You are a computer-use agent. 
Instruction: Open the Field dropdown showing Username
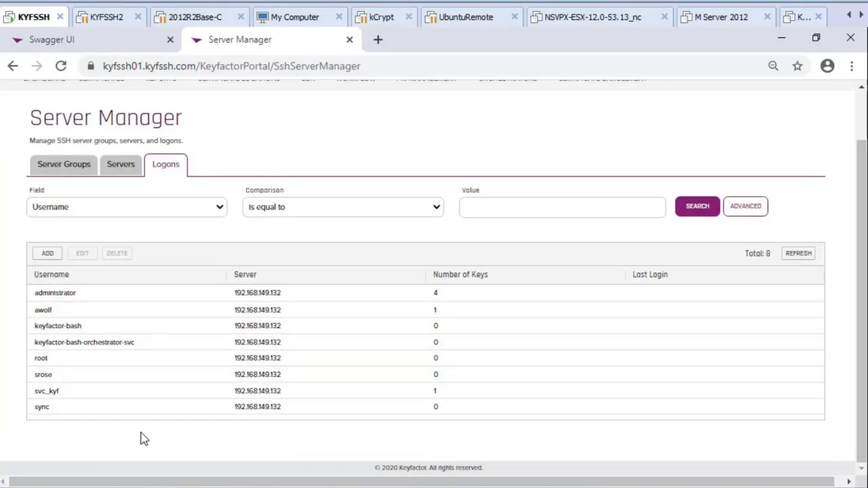pyautogui.click(x=127, y=207)
